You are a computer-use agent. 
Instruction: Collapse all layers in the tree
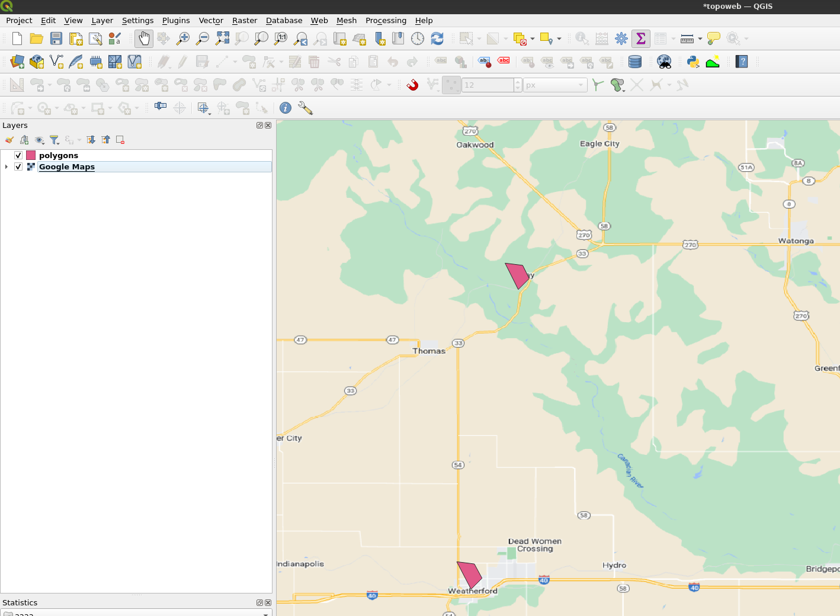[x=105, y=140]
